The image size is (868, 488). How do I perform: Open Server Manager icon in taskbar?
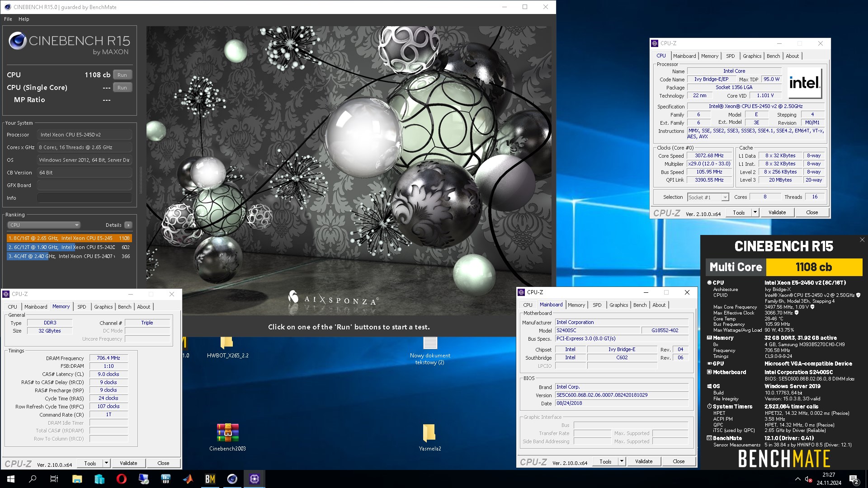click(99, 479)
